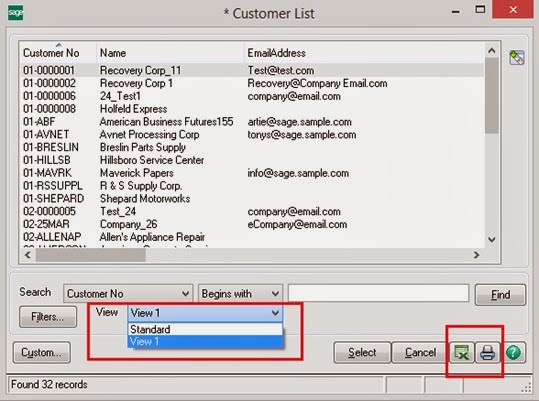Minimize the Customer List window
This screenshot has height=401, width=539.
pyautogui.click(x=455, y=11)
